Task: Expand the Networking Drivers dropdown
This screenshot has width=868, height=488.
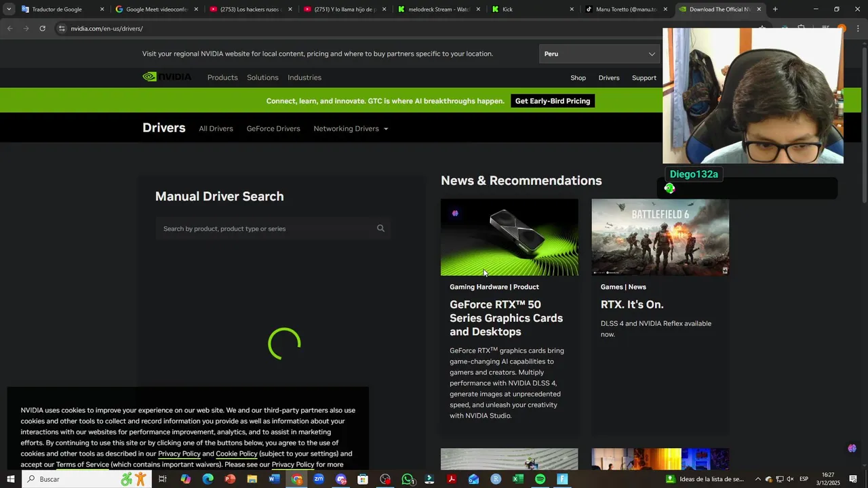Action: [x=351, y=129]
